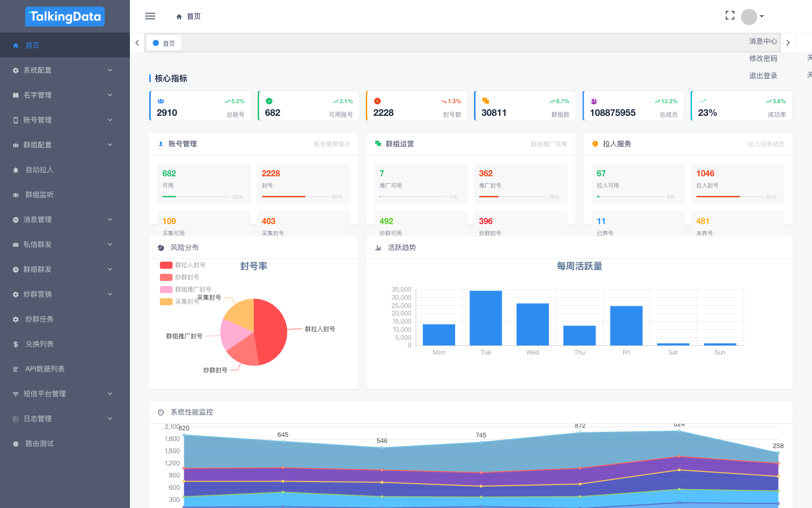Click the 路由测试 bug icon
The width and height of the screenshot is (812, 508).
tap(16, 444)
